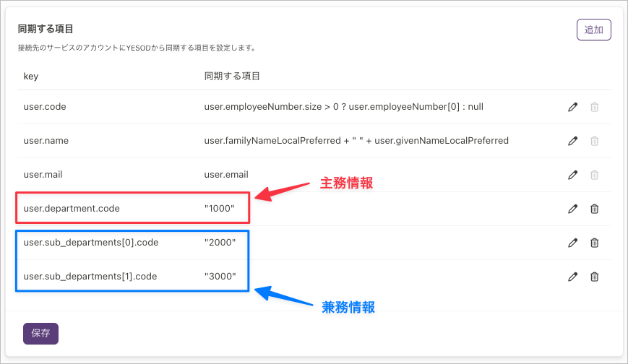Open the editor for the user.mail row

573,175
